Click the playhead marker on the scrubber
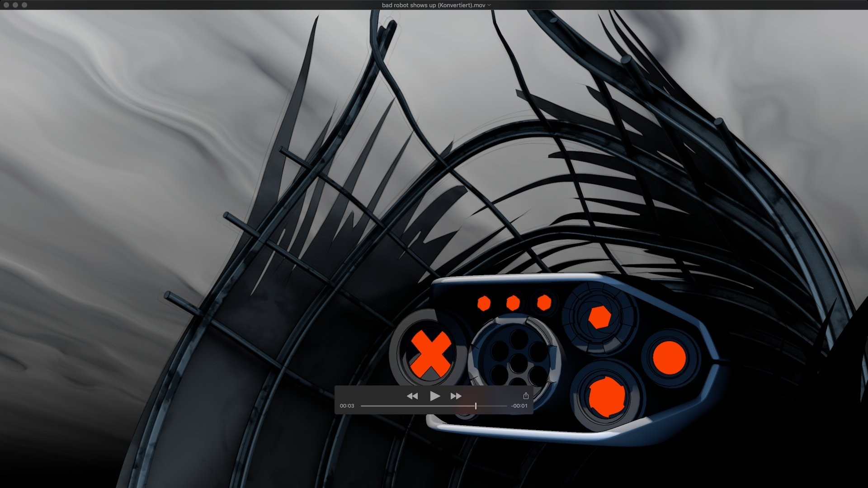Viewport: 868px width, 488px height. coord(476,406)
